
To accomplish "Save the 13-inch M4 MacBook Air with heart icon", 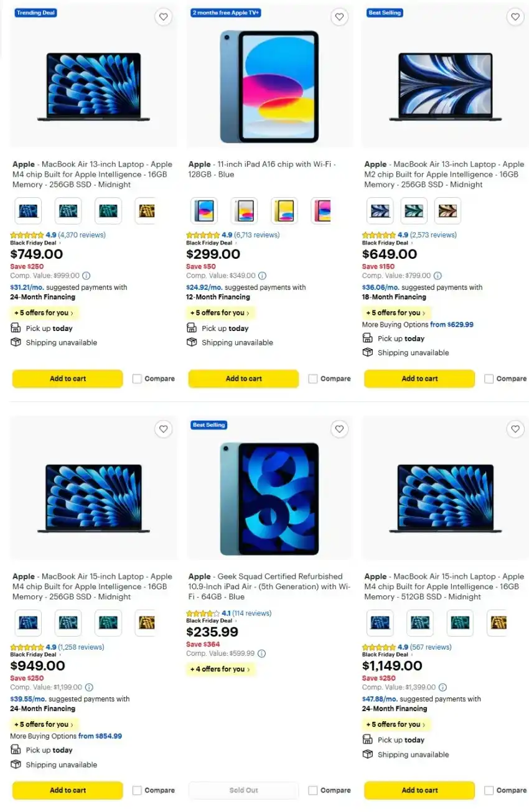I will [163, 17].
